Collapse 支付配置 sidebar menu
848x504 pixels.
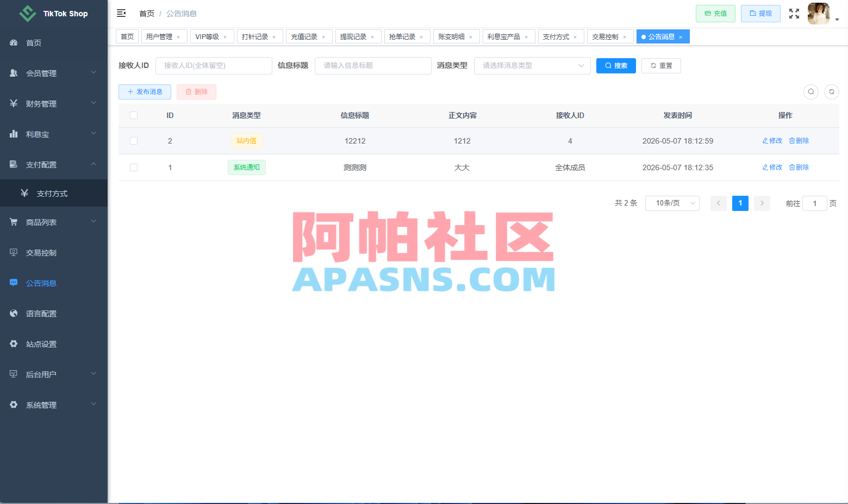point(54,165)
